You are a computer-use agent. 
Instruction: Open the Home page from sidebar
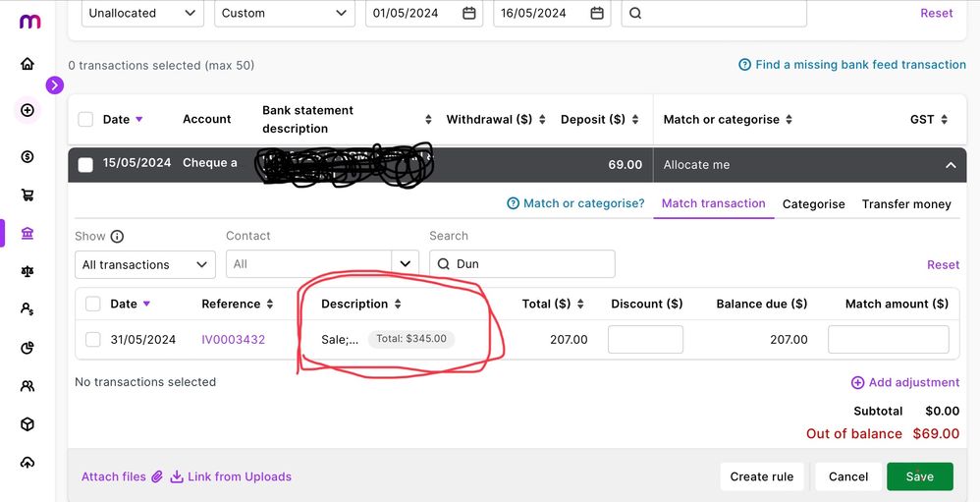pos(27,64)
